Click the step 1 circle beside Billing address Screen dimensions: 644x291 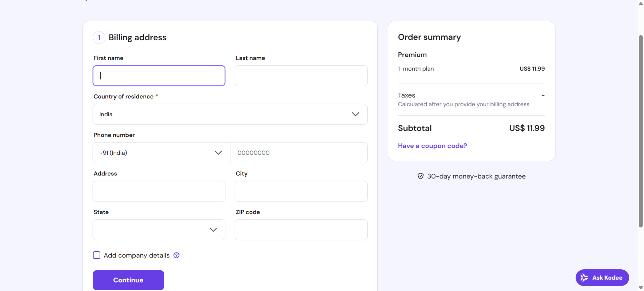(x=99, y=38)
